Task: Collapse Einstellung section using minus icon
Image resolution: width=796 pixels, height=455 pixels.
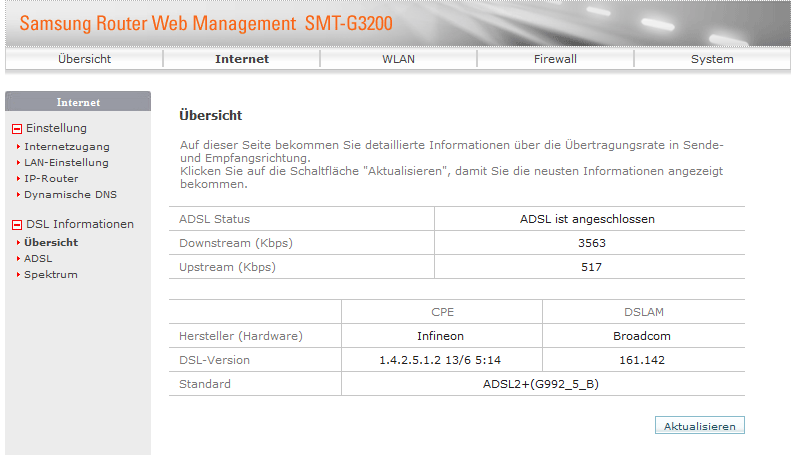Action: [x=16, y=129]
